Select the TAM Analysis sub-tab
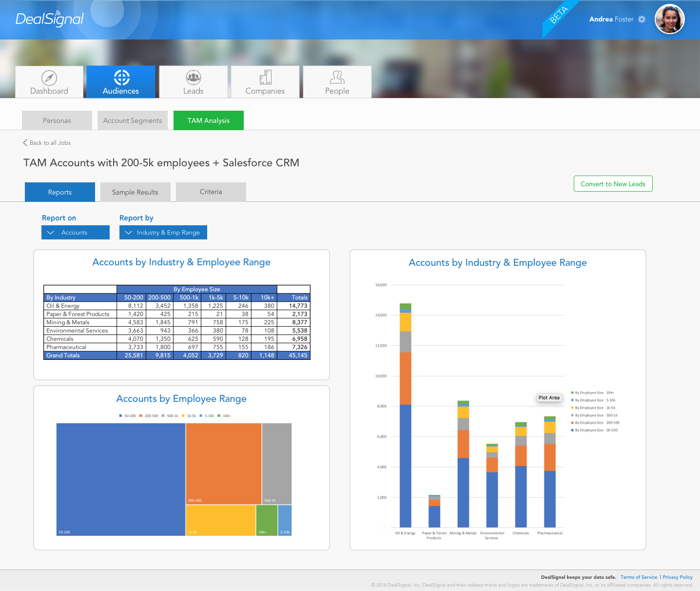 [x=209, y=120]
